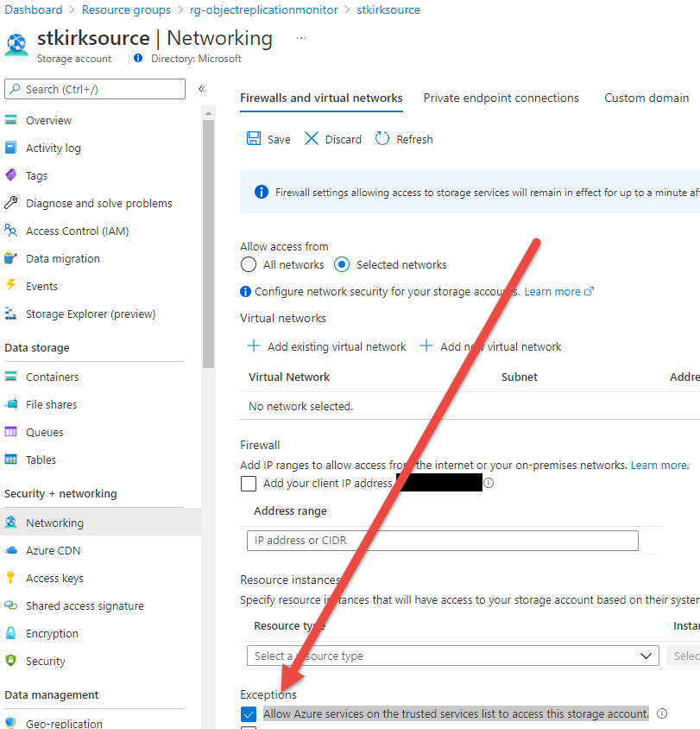Click Learn more link for network security
The height and width of the screenshot is (729, 700).
click(x=558, y=291)
